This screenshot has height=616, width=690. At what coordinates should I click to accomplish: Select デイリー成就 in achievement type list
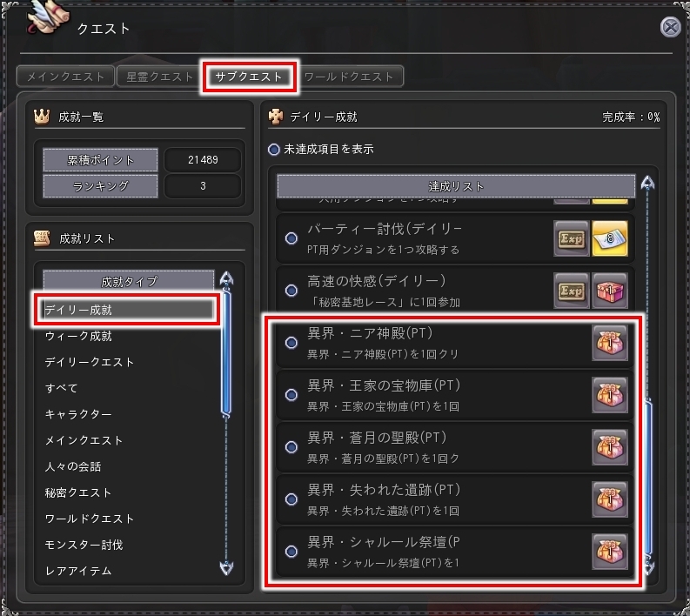coord(128,310)
